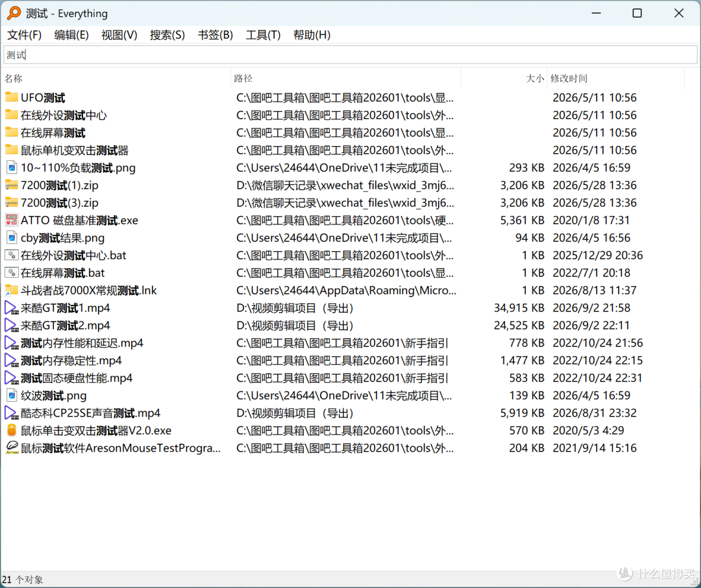Click zip icon of 7200测试(3).zip

pos(12,202)
